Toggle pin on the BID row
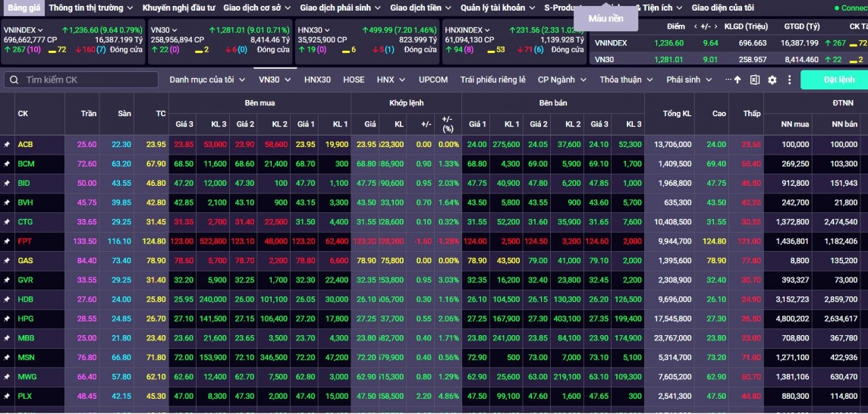 click(7, 183)
